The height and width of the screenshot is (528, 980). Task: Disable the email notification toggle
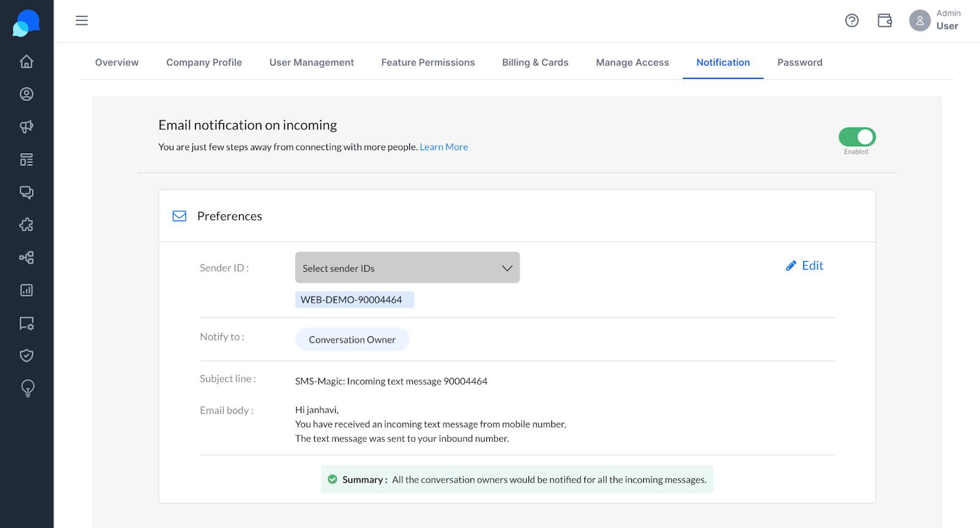coord(857,137)
